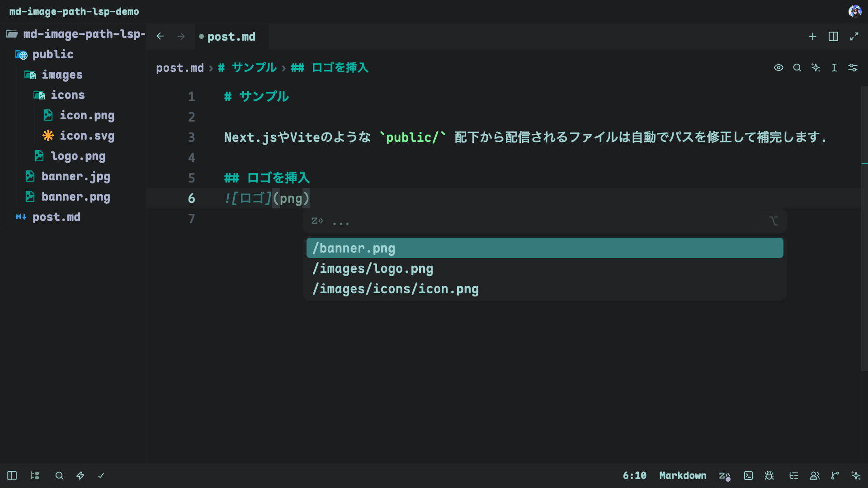Open buffer search magnifier in editor toolbar

point(797,68)
